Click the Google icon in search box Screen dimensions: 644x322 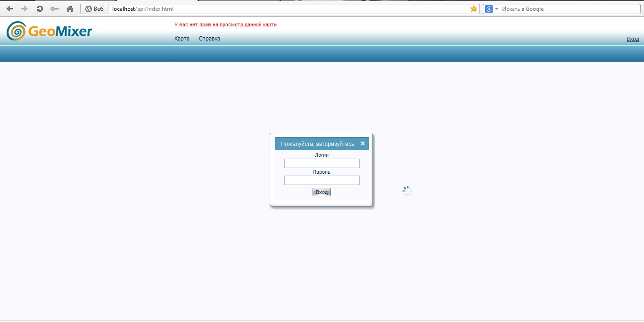(489, 9)
